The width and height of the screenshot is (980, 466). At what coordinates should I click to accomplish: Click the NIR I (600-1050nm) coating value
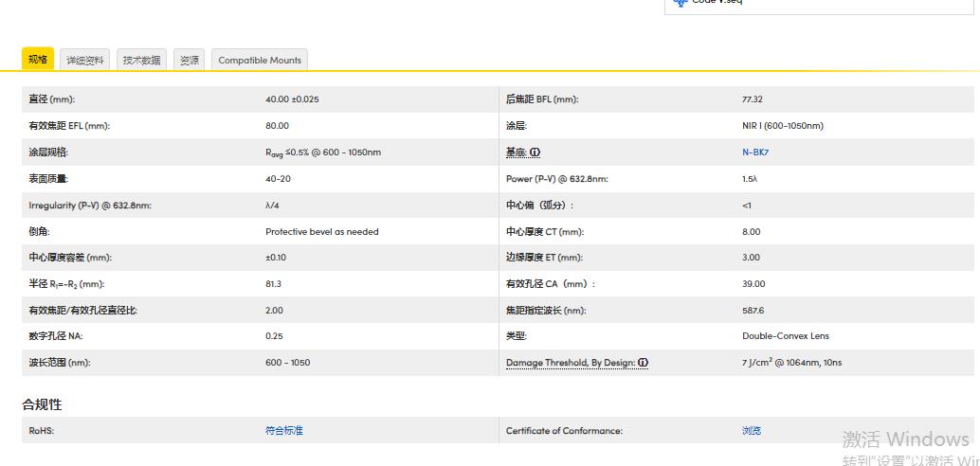point(782,126)
